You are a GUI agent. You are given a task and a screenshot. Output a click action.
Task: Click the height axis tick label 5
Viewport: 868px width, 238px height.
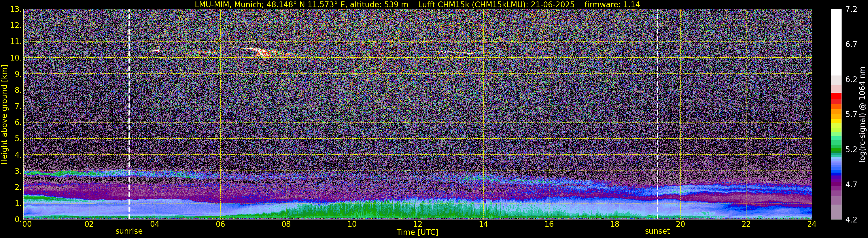18,139
